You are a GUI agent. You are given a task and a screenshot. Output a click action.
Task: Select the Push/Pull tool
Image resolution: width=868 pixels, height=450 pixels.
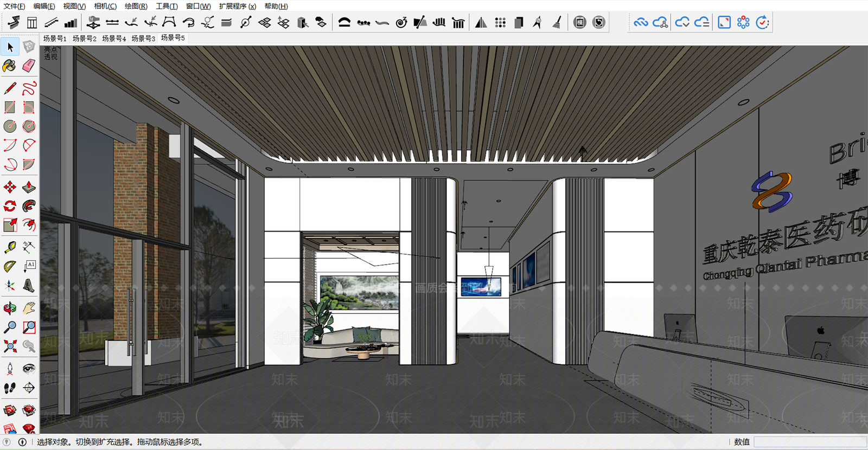tap(29, 187)
